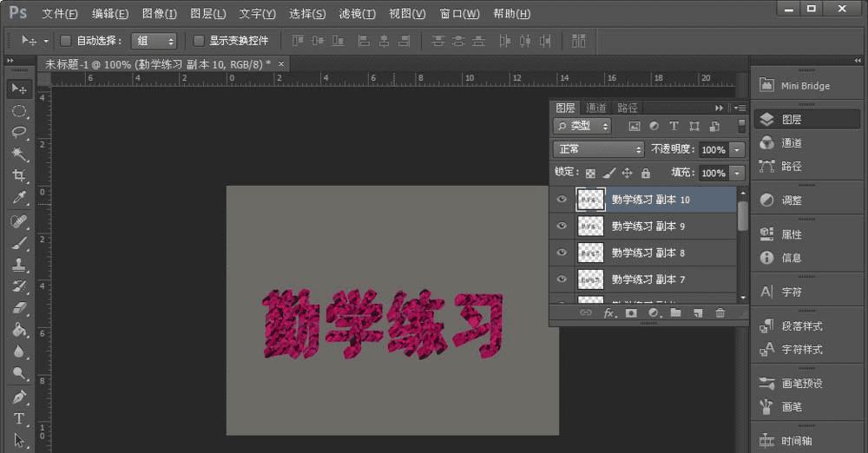Select the Pen tool

click(x=19, y=397)
